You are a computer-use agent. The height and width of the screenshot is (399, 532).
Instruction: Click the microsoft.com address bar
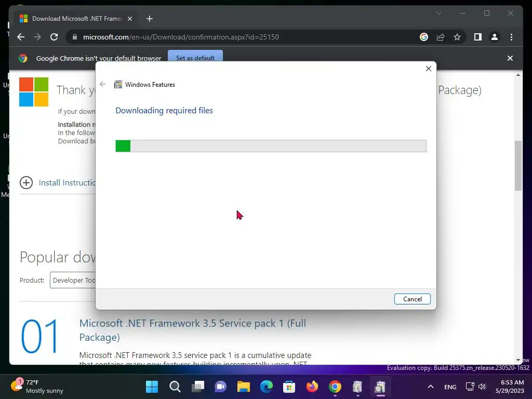click(244, 37)
